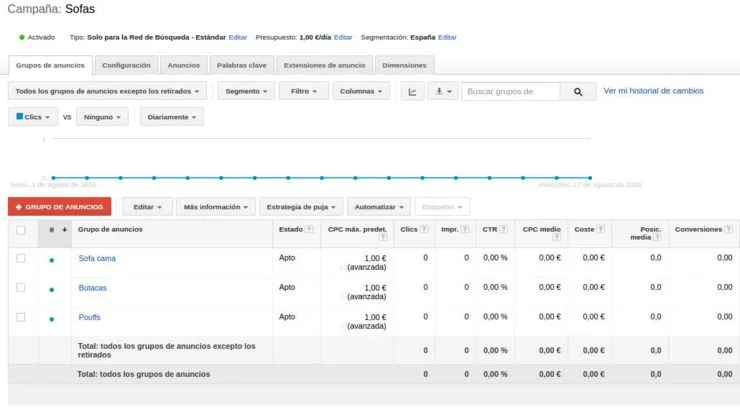The height and width of the screenshot is (415, 740).
Task: Open the 'Todos los grupos de anuncios excepto los retirados' dropdown
Action: click(x=107, y=91)
